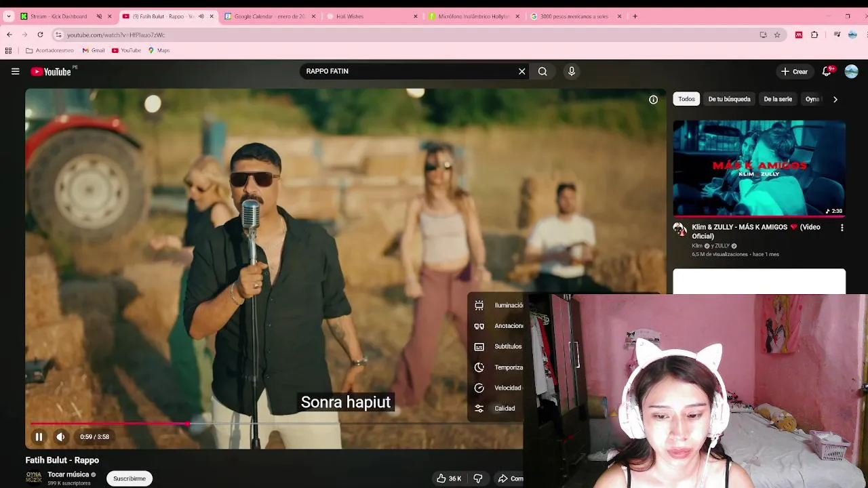Clear the search text with the X

[x=521, y=71]
